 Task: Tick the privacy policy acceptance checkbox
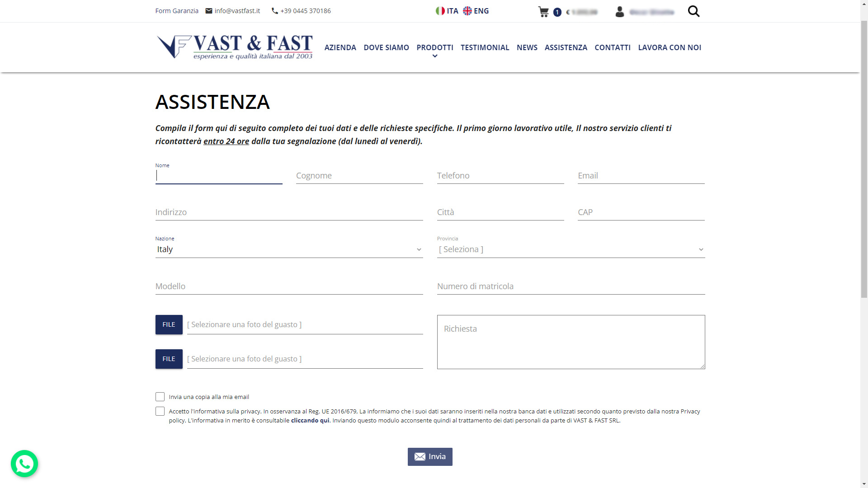160,411
